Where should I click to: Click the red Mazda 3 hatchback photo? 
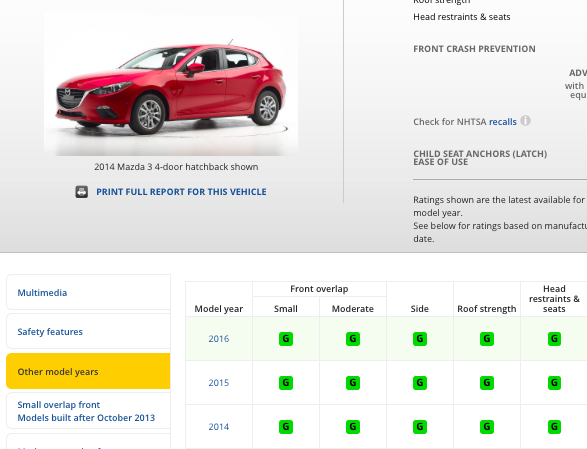[x=171, y=85]
